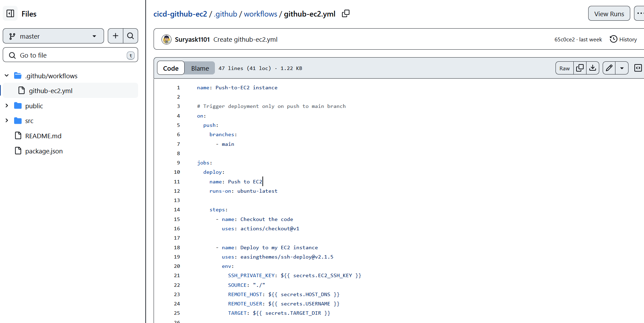This screenshot has height=323, width=644.
Task: Select line number 11 in code view
Action: [x=177, y=182]
